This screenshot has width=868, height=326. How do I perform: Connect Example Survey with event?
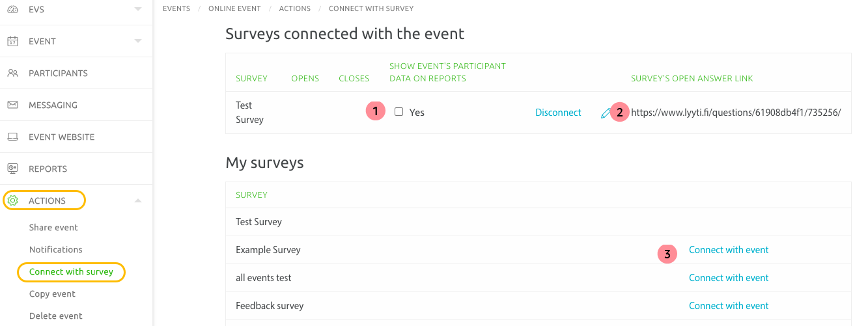pos(729,250)
